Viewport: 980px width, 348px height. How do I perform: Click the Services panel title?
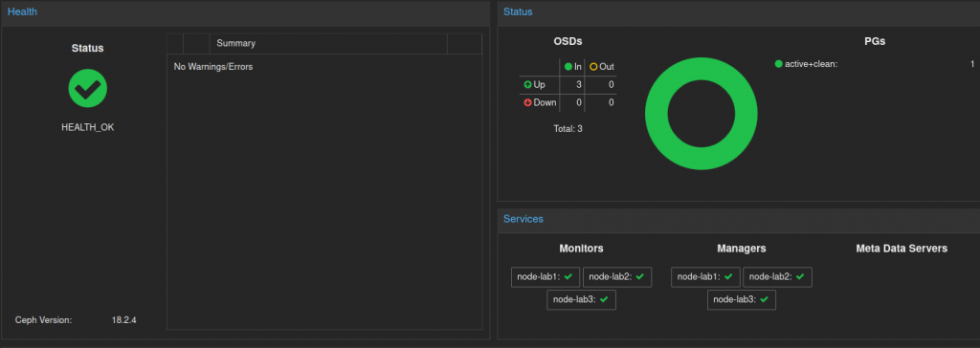[x=523, y=219]
